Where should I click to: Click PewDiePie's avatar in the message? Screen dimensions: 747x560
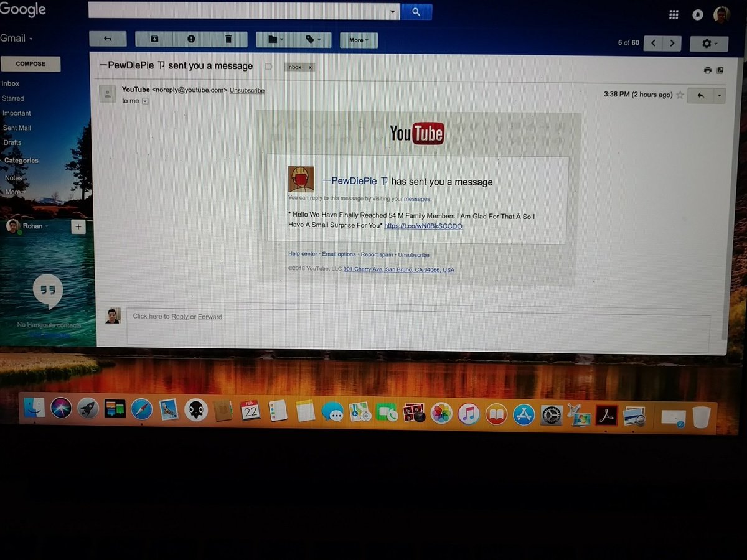coord(301,179)
